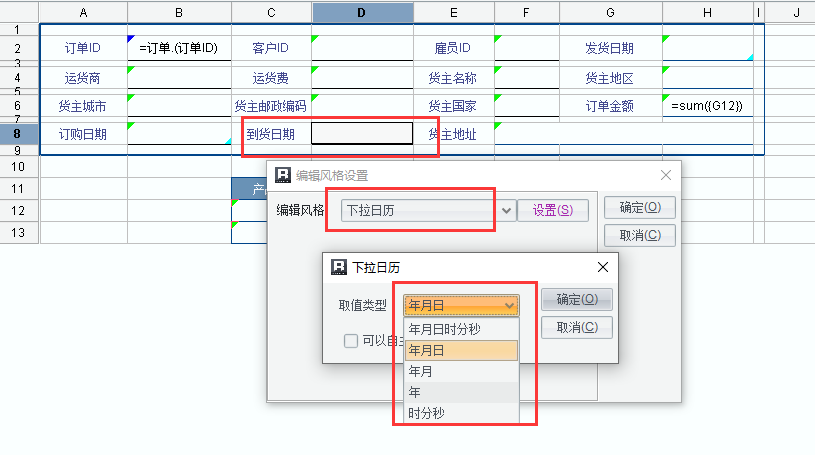Toggle the 可以自主 checkbox

351,341
